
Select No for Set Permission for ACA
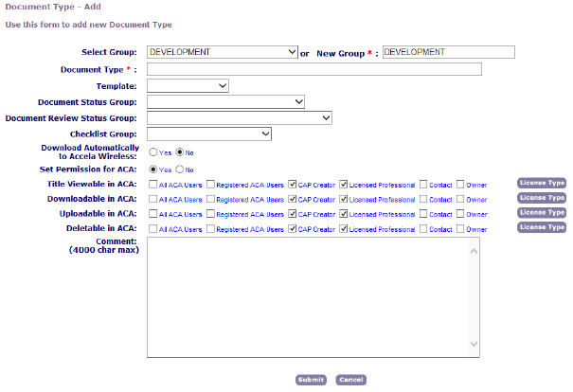[180, 169]
